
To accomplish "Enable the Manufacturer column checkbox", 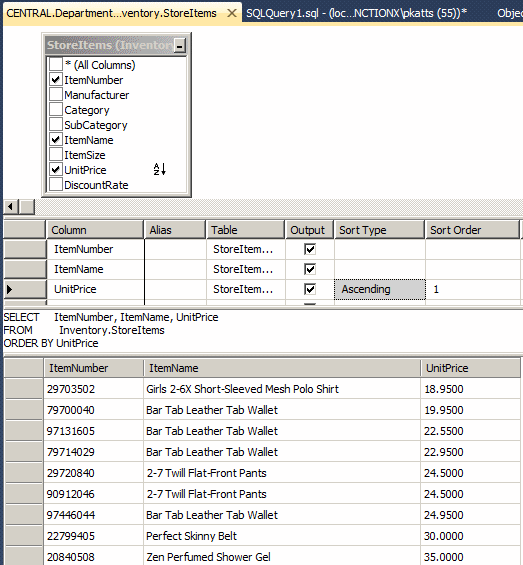I will (56, 95).
